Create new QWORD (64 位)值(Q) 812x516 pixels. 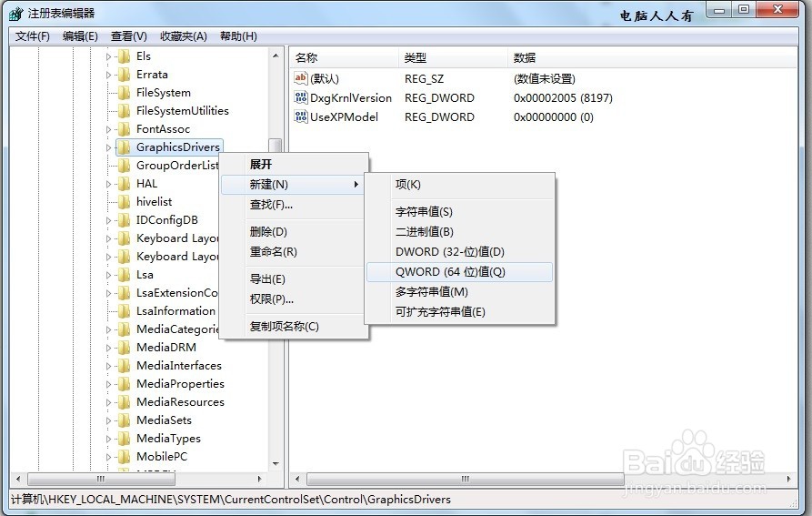(460, 272)
